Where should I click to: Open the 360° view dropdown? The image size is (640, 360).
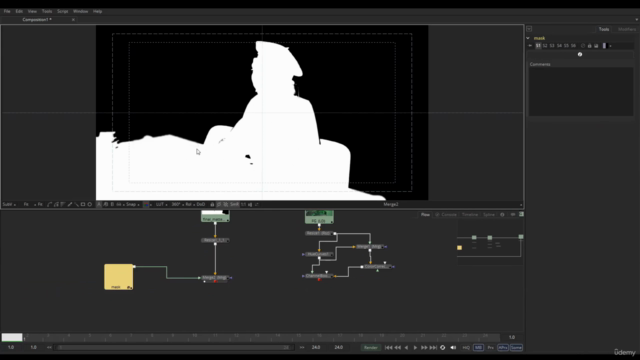pyautogui.click(x=177, y=204)
